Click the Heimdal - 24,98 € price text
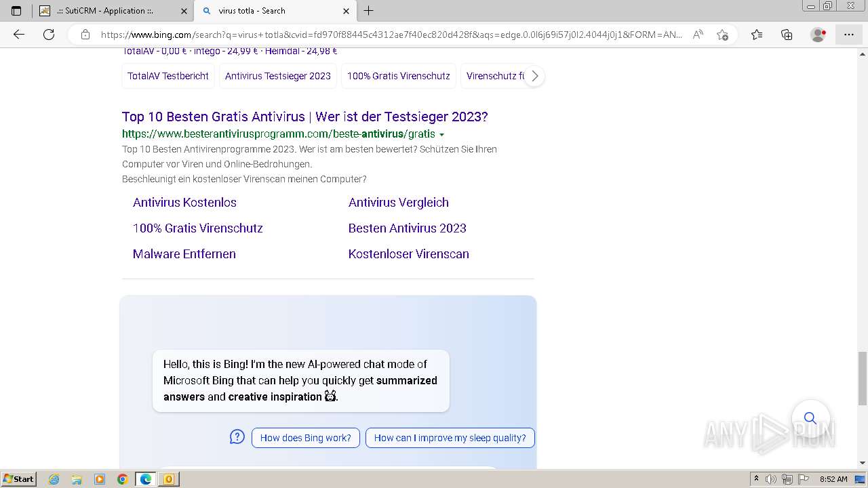 point(301,51)
